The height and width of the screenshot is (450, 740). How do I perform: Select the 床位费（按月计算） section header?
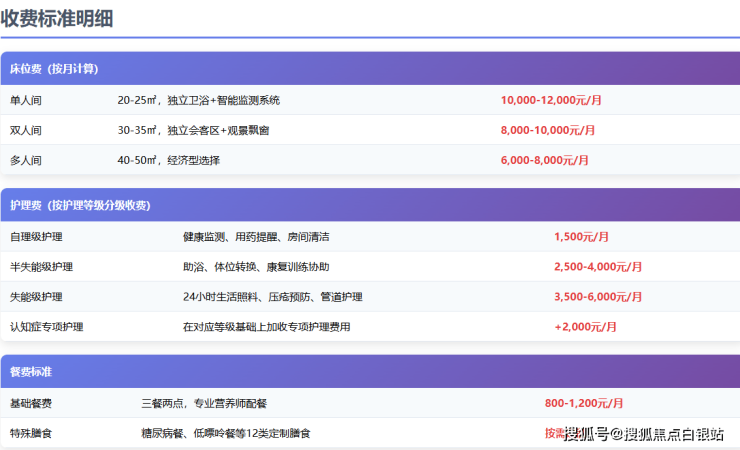click(54, 69)
